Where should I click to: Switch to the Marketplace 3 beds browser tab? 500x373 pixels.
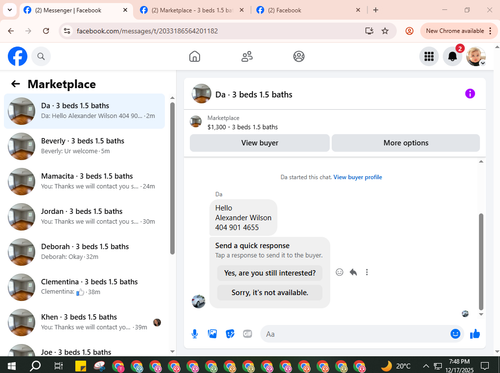coord(192,10)
